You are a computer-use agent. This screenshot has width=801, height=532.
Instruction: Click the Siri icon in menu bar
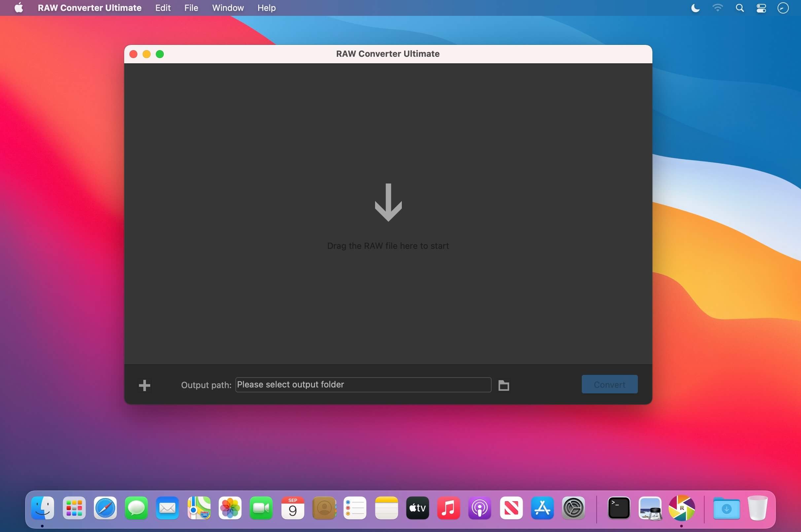783,8
